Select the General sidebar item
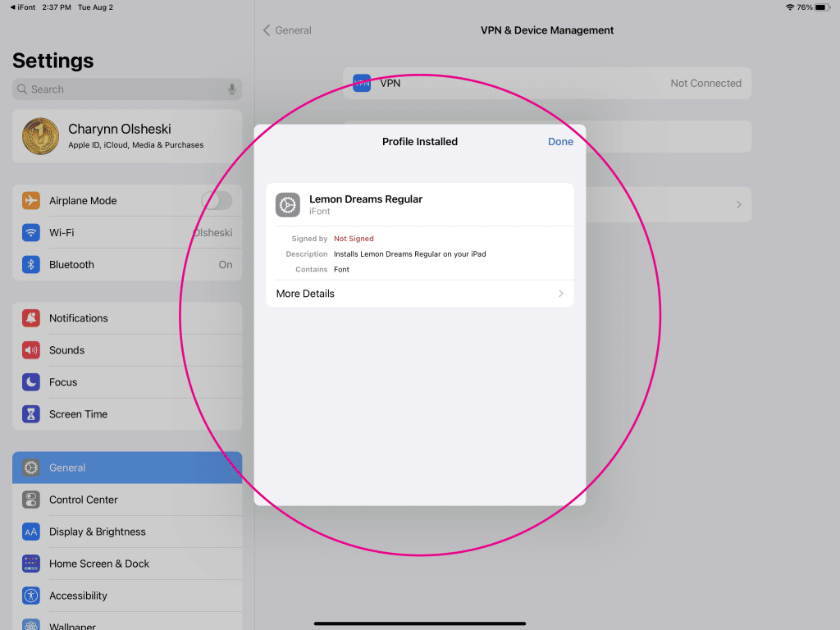 coord(127,468)
